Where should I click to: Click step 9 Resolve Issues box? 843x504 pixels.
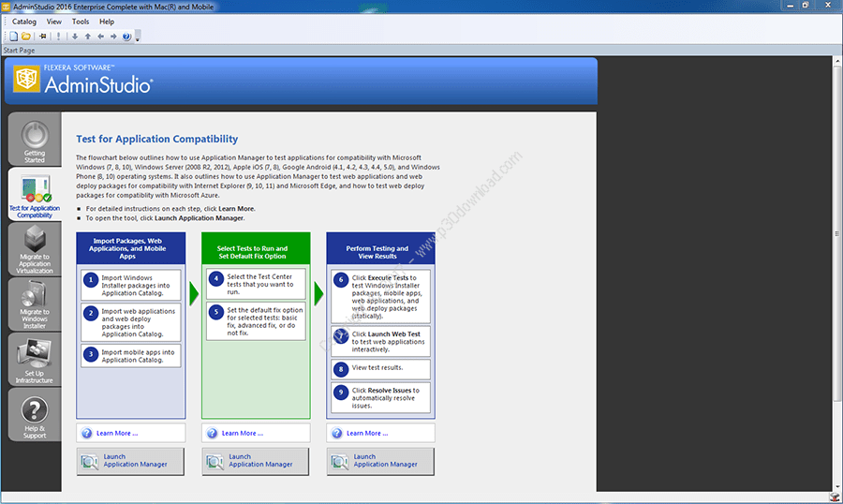pos(380,397)
